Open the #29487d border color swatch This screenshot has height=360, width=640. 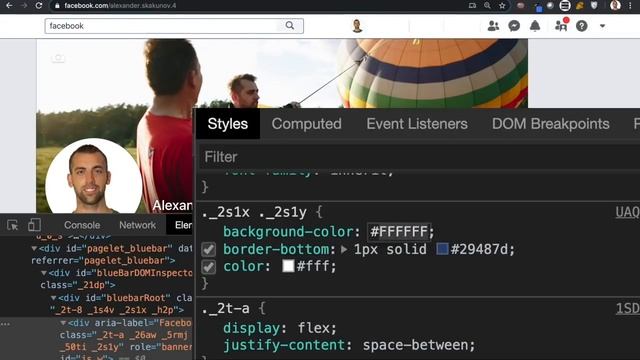tap(442, 249)
